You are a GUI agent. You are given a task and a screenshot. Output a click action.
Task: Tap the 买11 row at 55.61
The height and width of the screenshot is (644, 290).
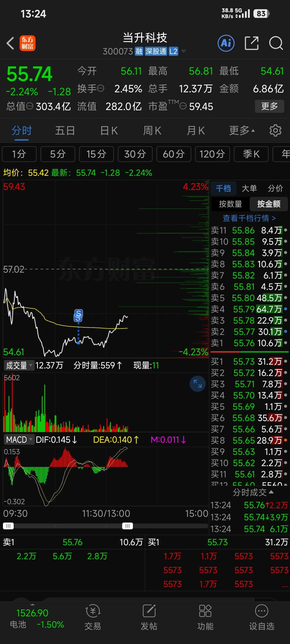(249, 474)
